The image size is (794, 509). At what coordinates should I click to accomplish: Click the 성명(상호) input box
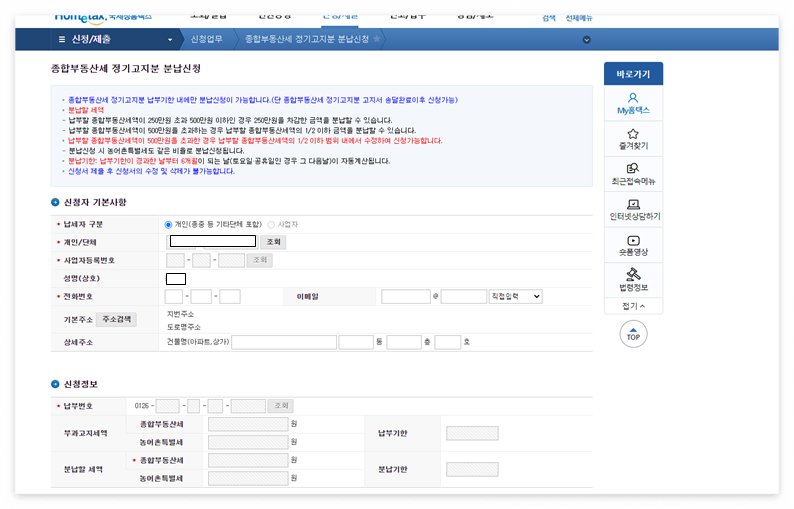point(176,279)
